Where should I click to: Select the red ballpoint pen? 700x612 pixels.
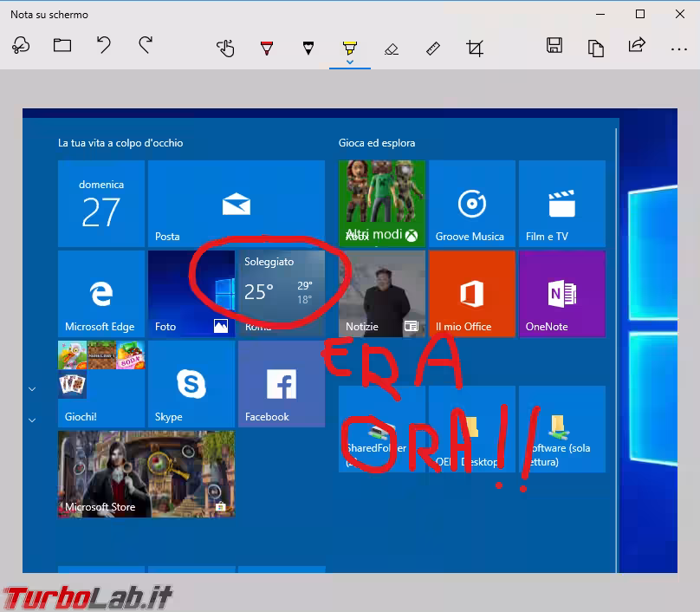pos(267,48)
